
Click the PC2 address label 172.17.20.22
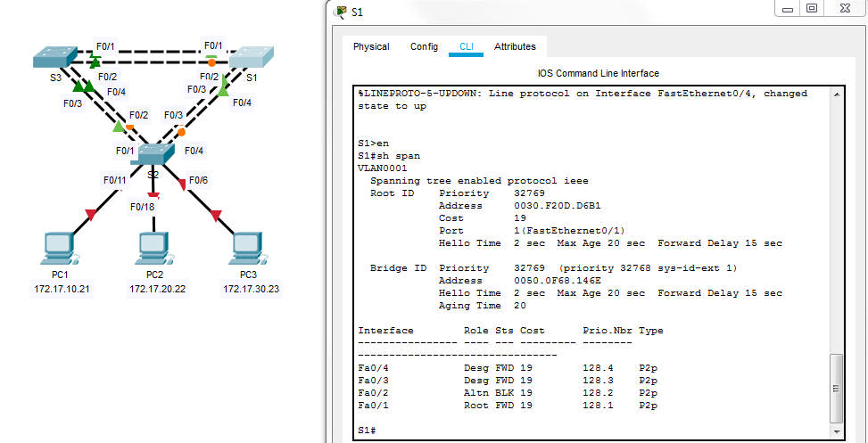point(158,290)
